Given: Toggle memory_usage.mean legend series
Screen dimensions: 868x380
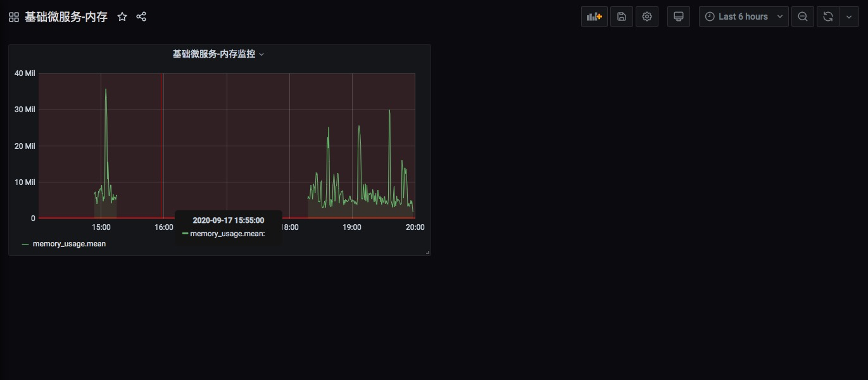Looking at the screenshot, I should (x=69, y=244).
